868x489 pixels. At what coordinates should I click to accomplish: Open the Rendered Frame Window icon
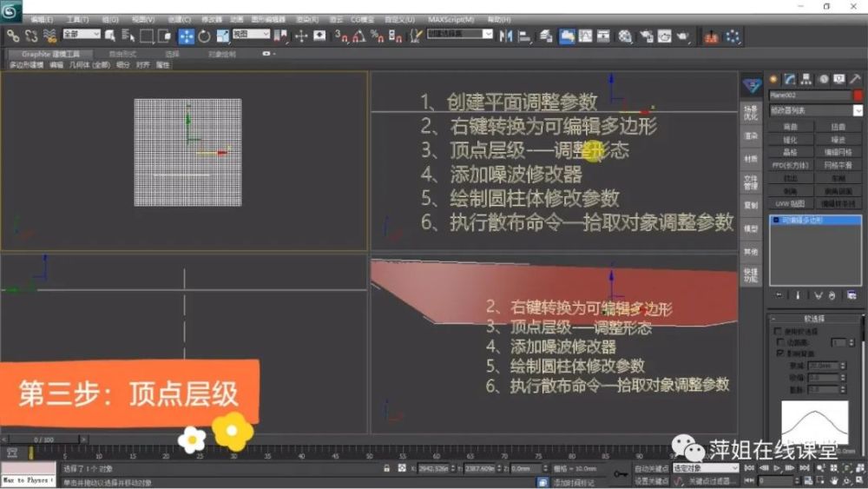pos(664,36)
